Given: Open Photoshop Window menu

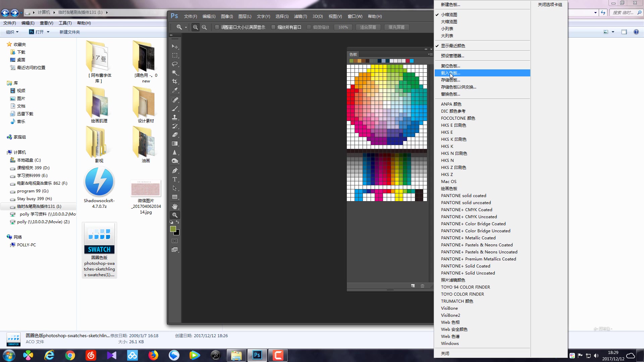Looking at the screenshot, I should (355, 16).
